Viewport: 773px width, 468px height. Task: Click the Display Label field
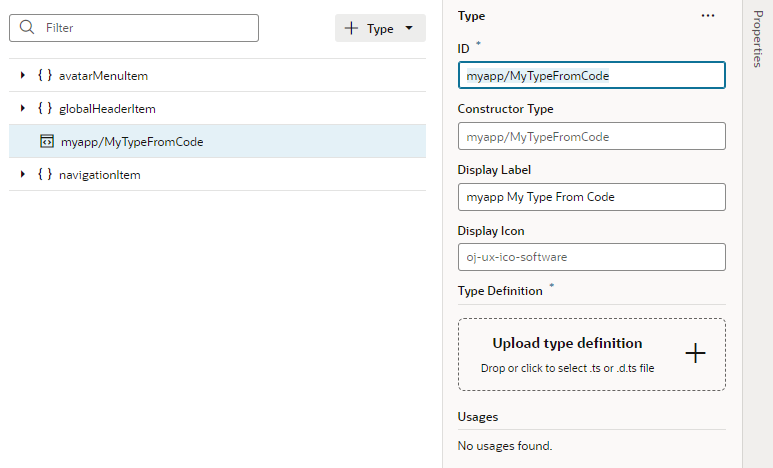click(x=592, y=197)
